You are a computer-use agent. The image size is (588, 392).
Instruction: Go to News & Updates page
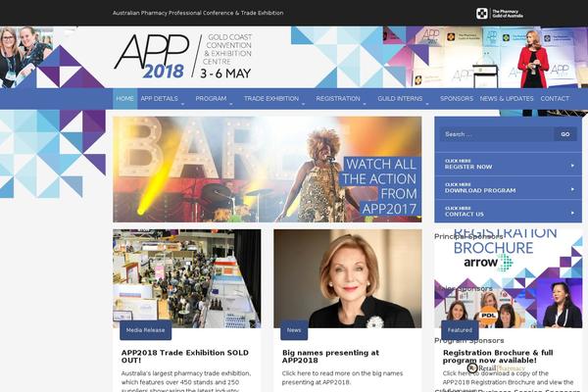[507, 99]
